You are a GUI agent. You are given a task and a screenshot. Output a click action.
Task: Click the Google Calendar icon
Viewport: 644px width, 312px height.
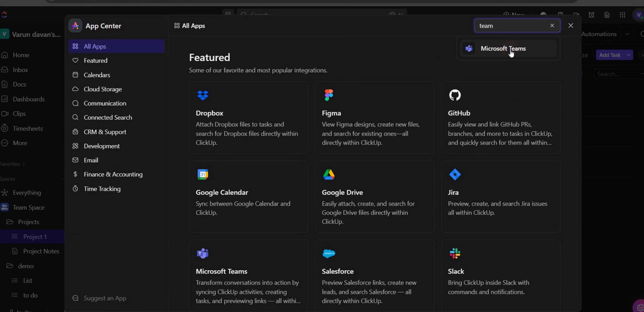click(x=202, y=174)
